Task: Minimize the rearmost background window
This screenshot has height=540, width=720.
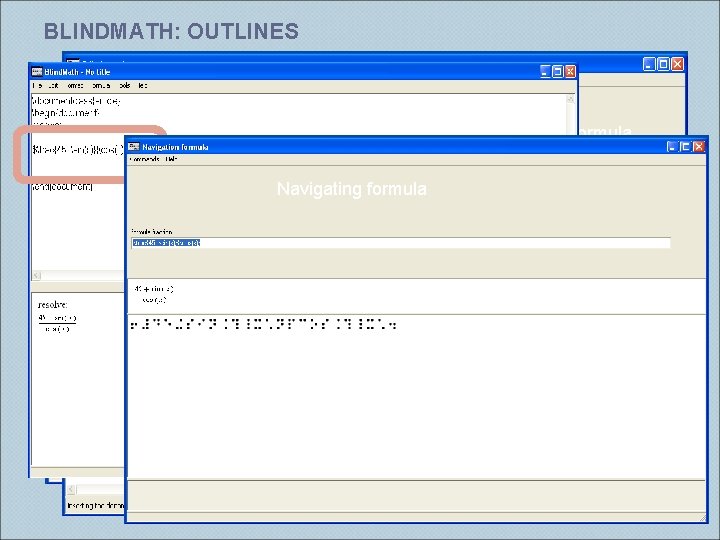Action: (649, 64)
